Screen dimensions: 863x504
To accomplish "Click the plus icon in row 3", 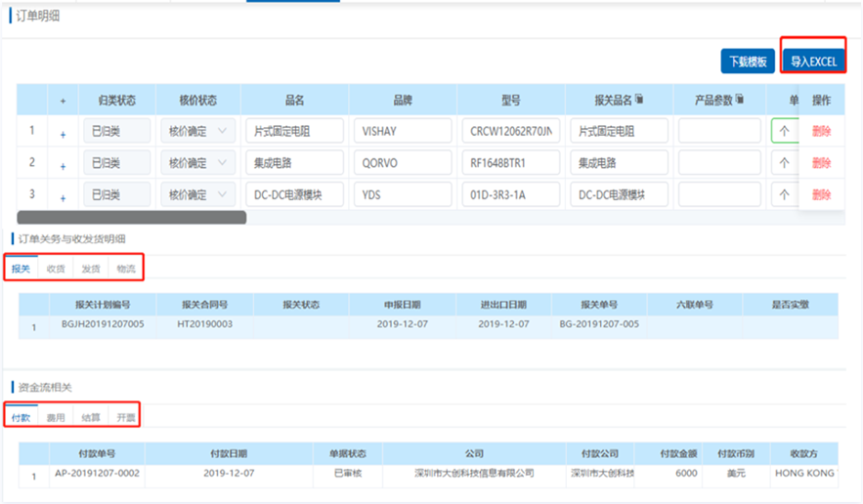I will pos(64,197).
